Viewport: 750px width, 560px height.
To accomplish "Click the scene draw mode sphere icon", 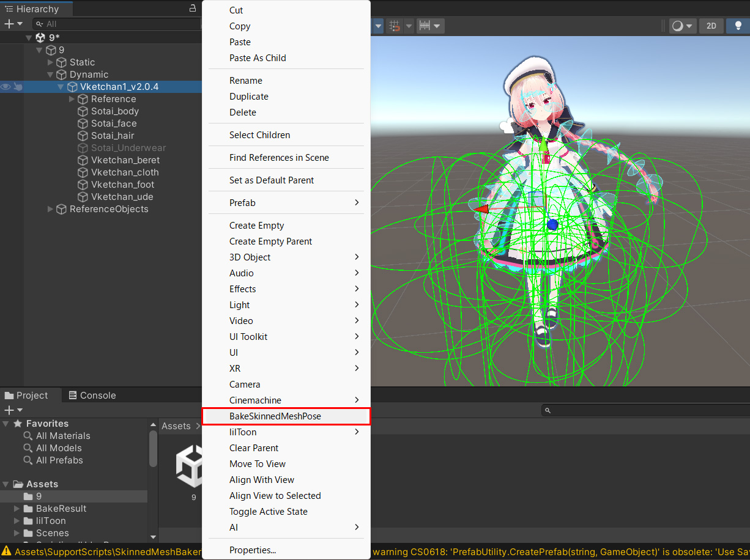I will pos(677,26).
